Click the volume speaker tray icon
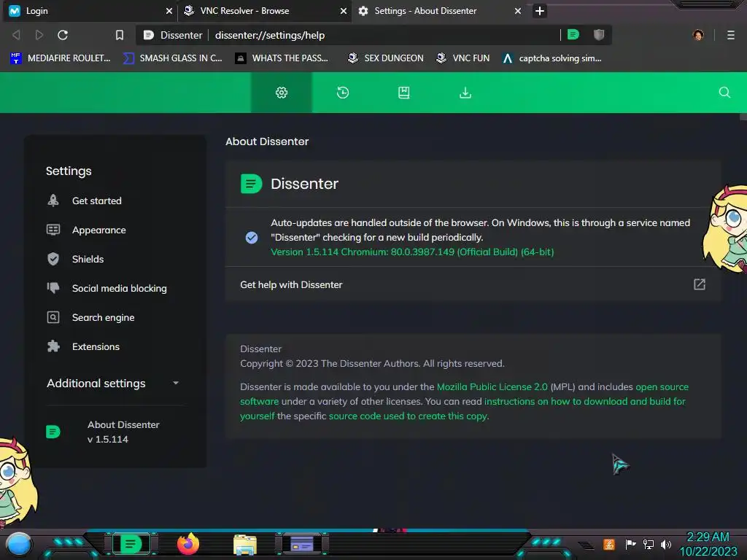The width and height of the screenshot is (747, 560). click(x=666, y=544)
